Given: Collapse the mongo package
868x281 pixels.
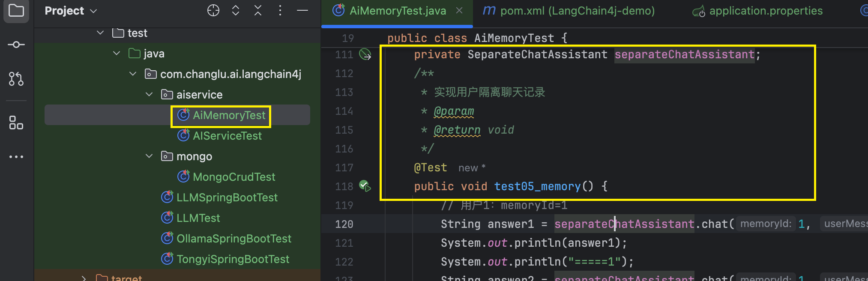Looking at the screenshot, I should [x=149, y=156].
